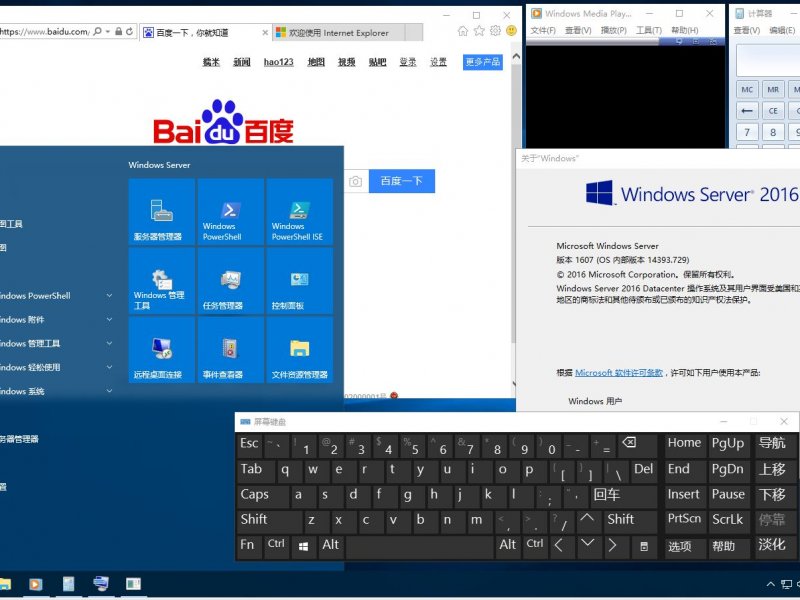800x600 pixels.
Task: Toggle the left Alt key on on-screen keyboard
Action: pyautogui.click(x=331, y=545)
